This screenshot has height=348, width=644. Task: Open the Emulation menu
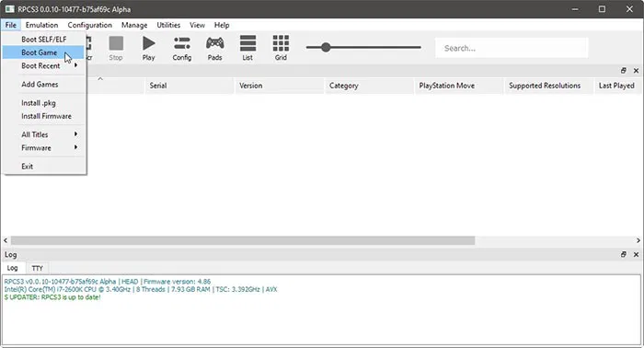42,25
